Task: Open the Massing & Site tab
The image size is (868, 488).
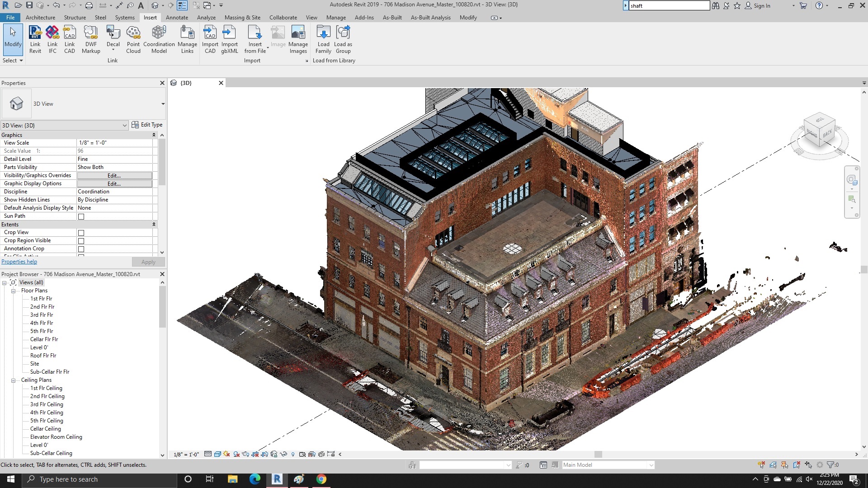Action: [242, 18]
